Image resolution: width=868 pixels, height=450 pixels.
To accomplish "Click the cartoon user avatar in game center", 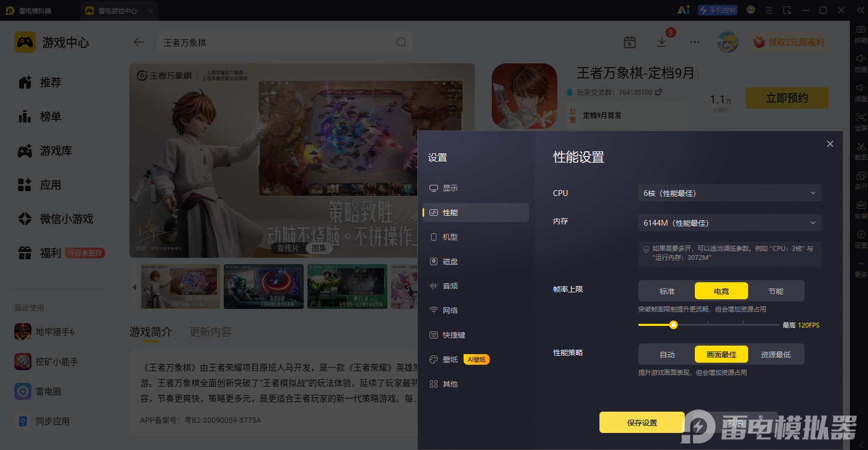I will (x=727, y=42).
